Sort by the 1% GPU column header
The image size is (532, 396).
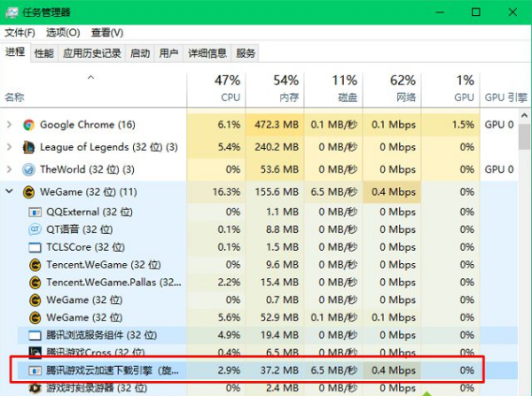(450, 89)
